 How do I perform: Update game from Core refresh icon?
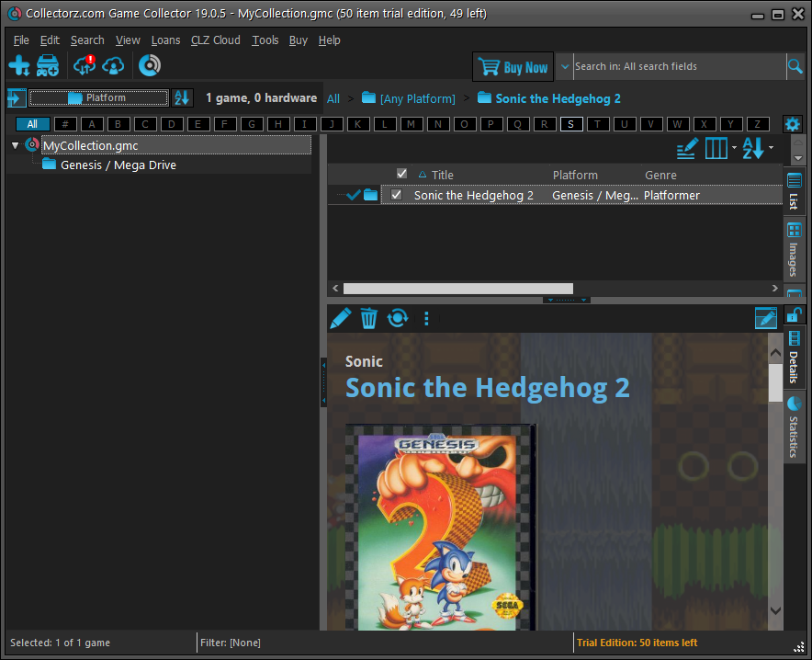(x=398, y=318)
